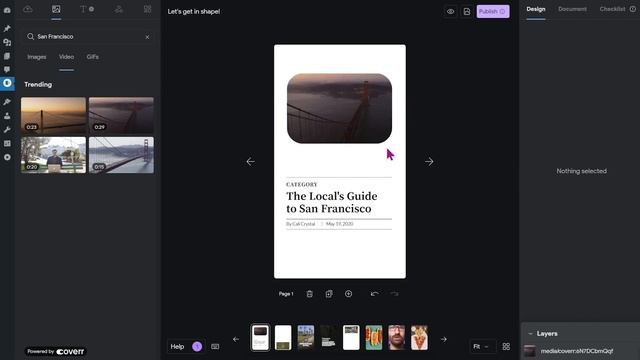Save draft using the save icon
The width and height of the screenshot is (640, 360).
click(467, 11)
